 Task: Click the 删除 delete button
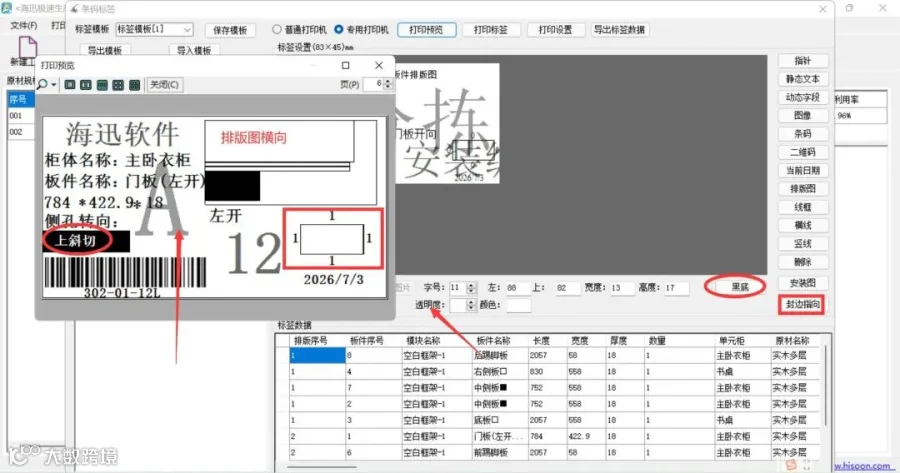(x=802, y=262)
